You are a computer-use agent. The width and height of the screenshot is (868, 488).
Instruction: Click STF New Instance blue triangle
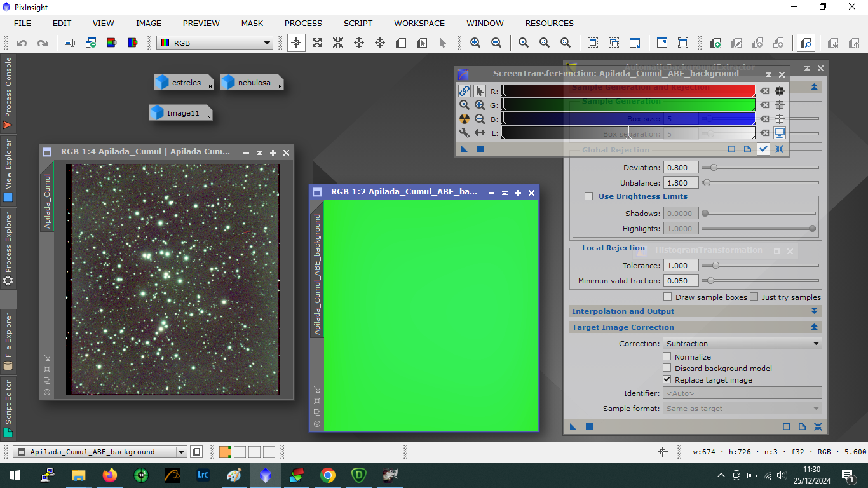coord(465,149)
